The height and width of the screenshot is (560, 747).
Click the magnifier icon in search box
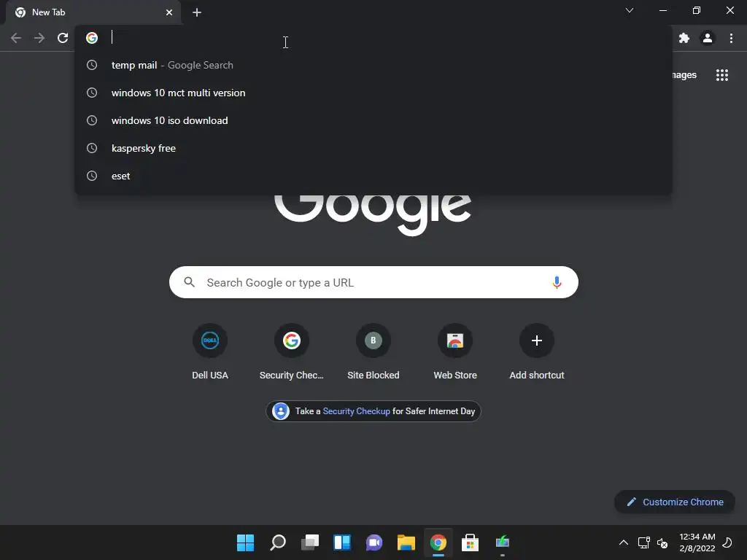pyautogui.click(x=190, y=282)
